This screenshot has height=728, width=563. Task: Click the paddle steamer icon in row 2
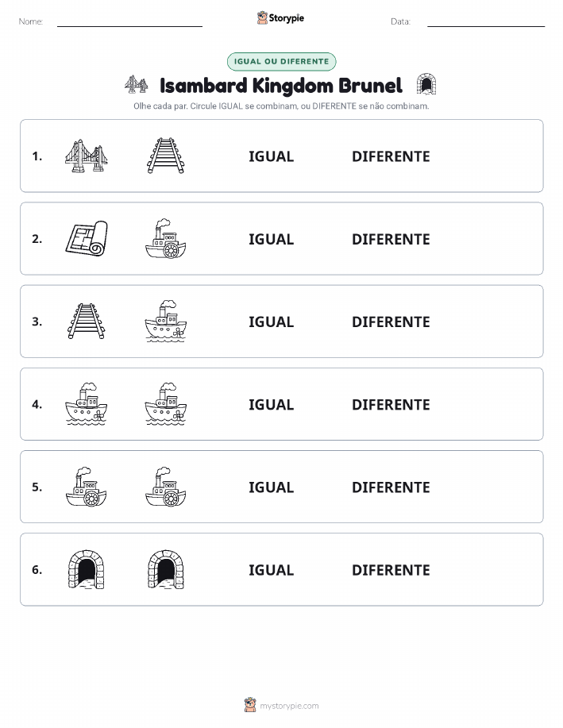pyautogui.click(x=166, y=239)
